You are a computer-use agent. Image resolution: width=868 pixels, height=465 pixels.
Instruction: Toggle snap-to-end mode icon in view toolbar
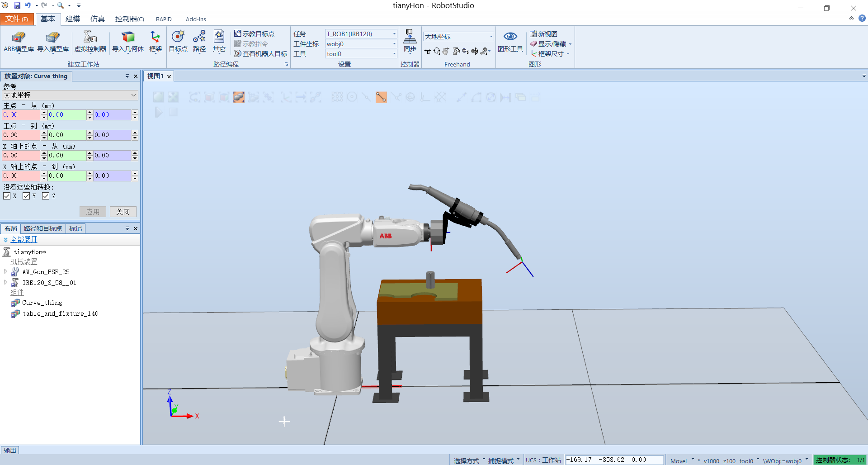point(381,97)
